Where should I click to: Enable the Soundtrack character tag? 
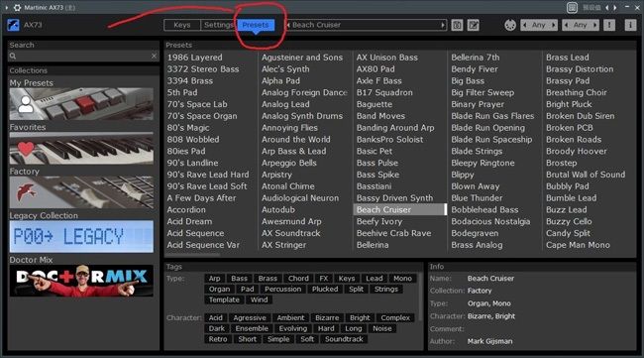[x=344, y=339]
